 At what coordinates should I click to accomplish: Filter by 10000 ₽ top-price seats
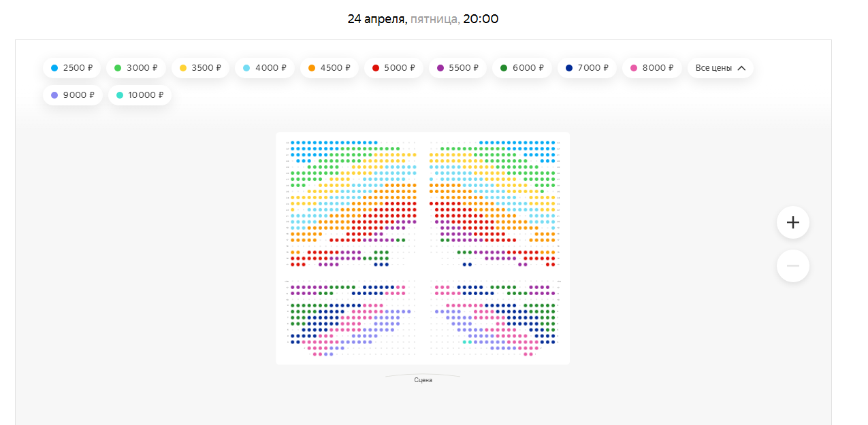tap(140, 95)
